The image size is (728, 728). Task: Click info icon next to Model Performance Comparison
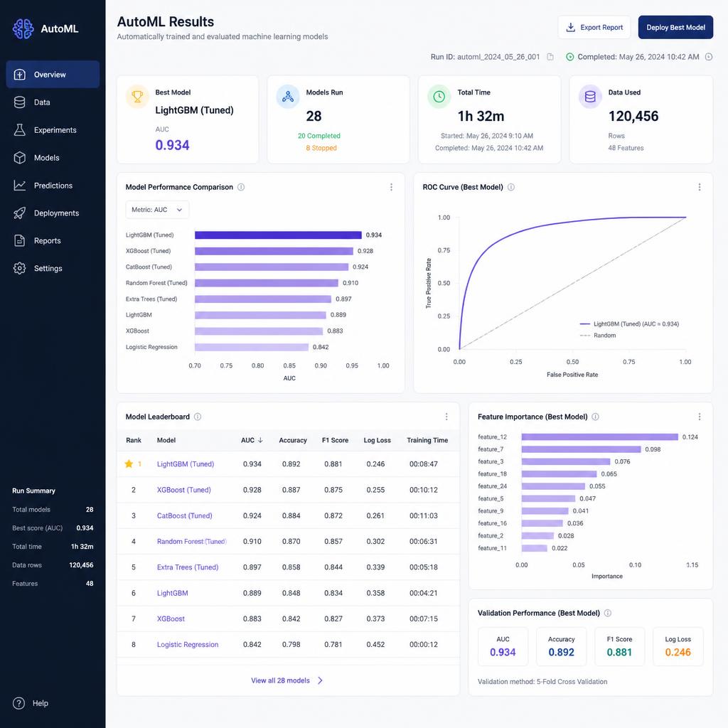[x=241, y=187]
